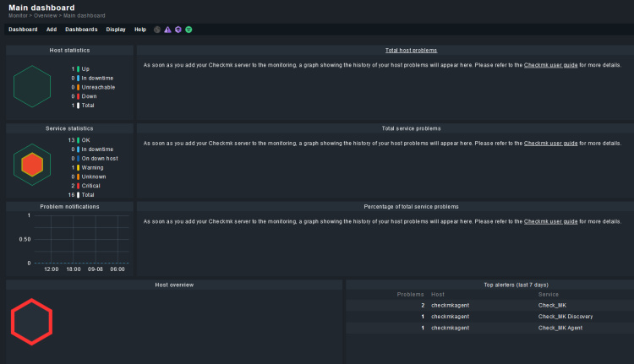Click the Problem notifications panel title
Viewport: 634px width, 364px height.
(x=69, y=206)
